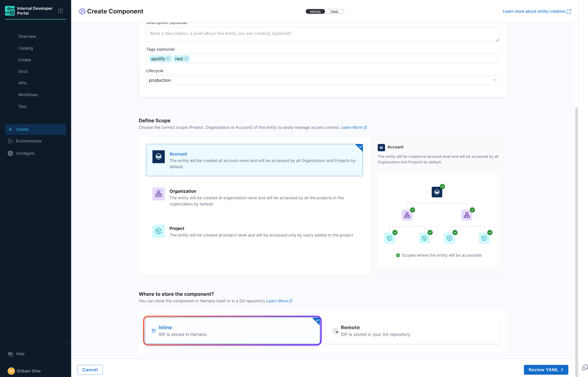Remove the spotify tag
The height and width of the screenshot is (377, 588).
(168, 59)
